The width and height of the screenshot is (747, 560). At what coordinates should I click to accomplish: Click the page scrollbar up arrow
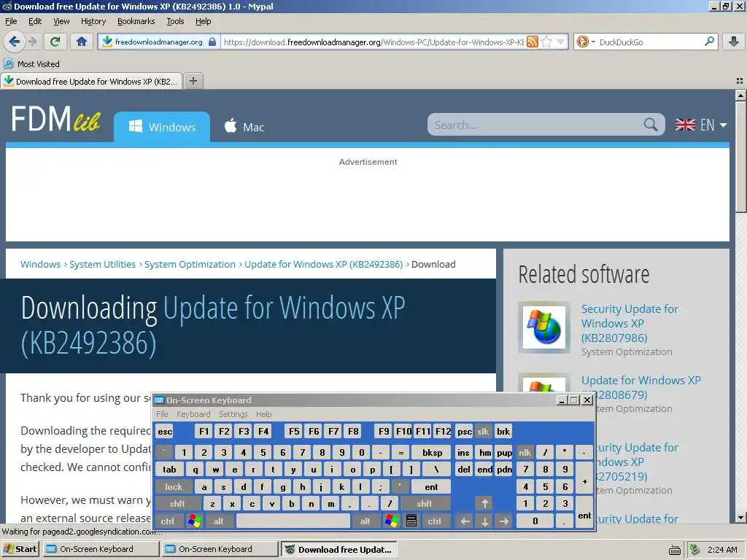tap(741, 96)
